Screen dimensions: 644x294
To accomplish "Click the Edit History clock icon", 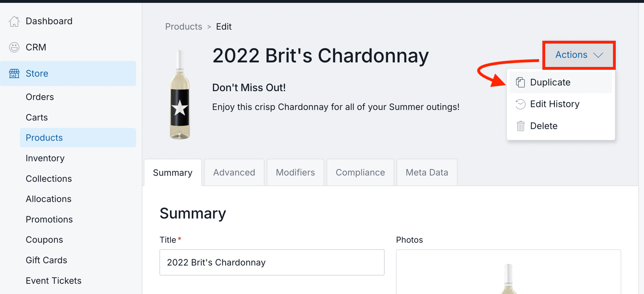I will (x=520, y=104).
